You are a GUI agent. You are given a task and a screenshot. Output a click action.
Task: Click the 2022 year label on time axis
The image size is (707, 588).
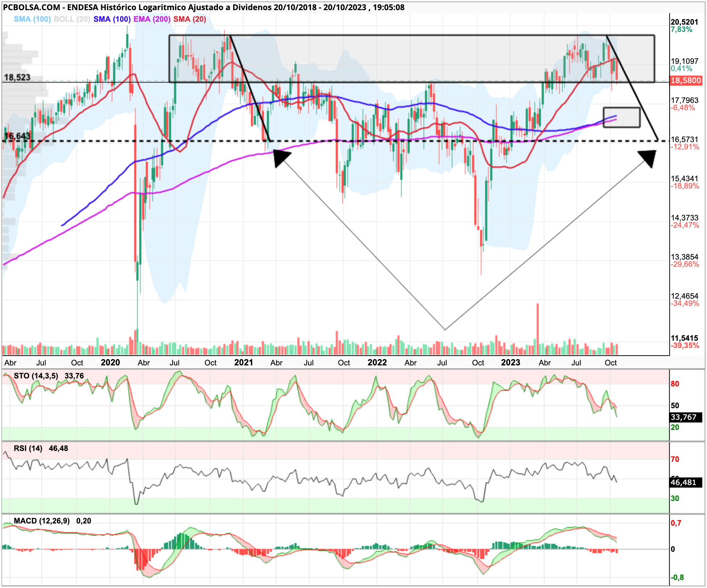click(377, 363)
